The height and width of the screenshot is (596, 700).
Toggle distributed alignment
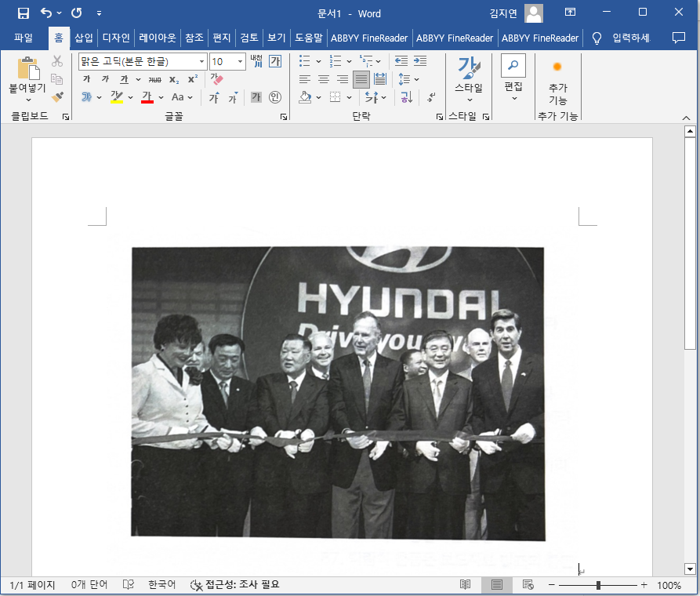click(x=380, y=79)
